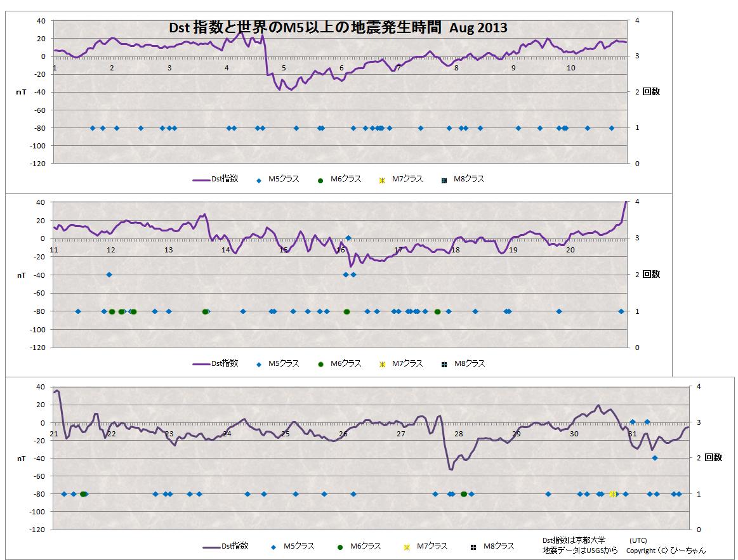
Task: Click the M6クラス legend marker in middle chart
Action: (x=321, y=364)
